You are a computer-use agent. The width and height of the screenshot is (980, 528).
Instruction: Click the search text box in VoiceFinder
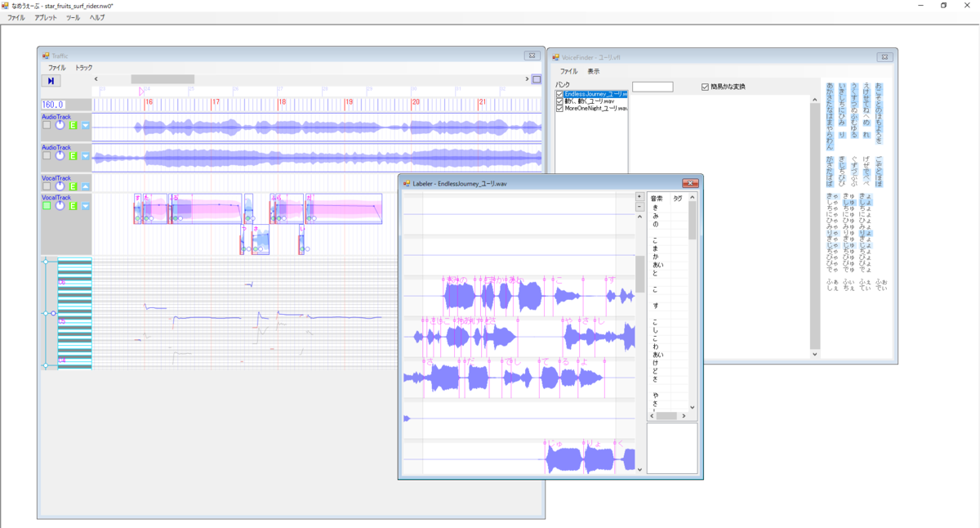653,87
